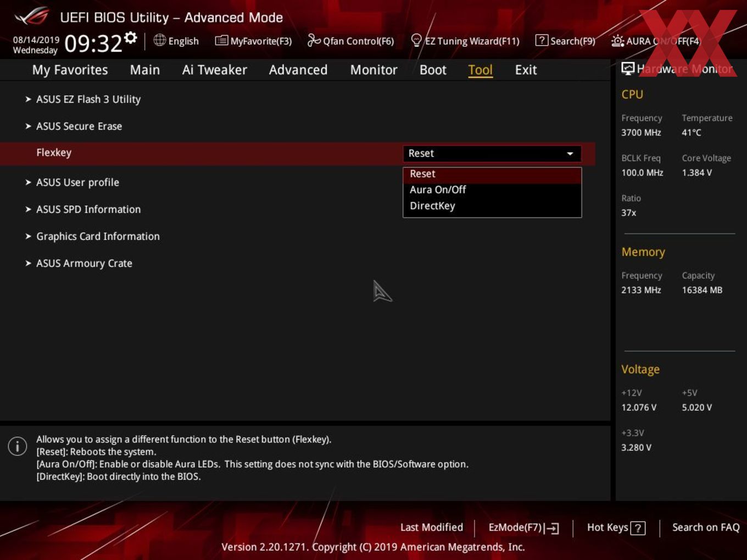Screen dimensions: 747x560
Task: Click the Flexkey dropdown arrow
Action: pos(570,154)
